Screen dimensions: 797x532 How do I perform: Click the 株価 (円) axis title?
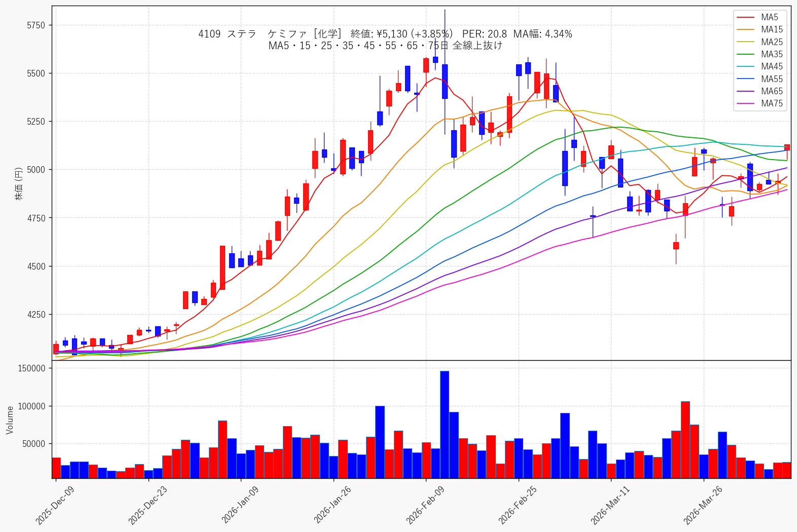tap(19, 183)
